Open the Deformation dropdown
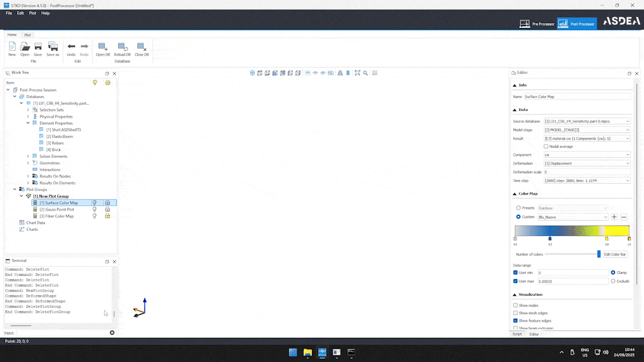This screenshot has width=644, height=362. coord(587,163)
